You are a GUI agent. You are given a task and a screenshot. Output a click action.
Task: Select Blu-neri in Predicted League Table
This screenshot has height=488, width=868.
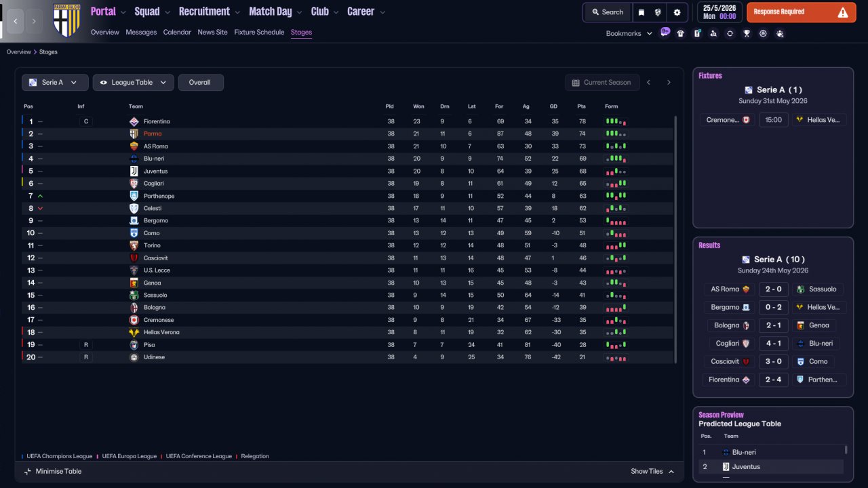pos(744,452)
